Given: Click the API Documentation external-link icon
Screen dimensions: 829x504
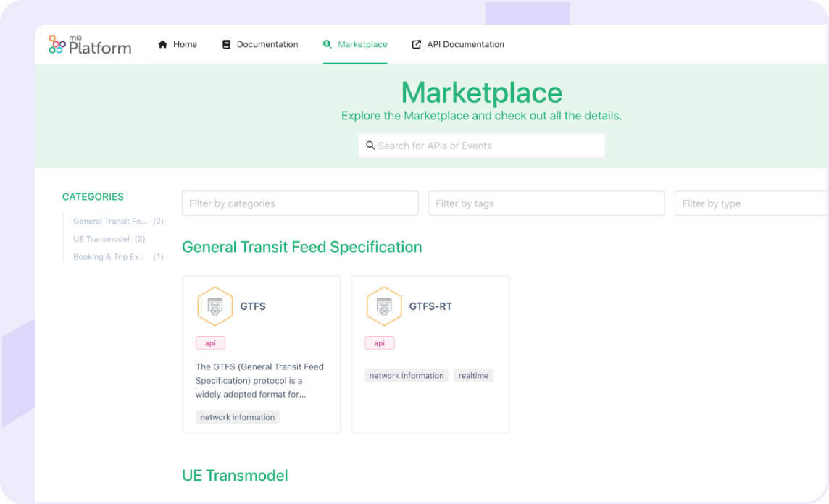Looking at the screenshot, I should [x=417, y=44].
